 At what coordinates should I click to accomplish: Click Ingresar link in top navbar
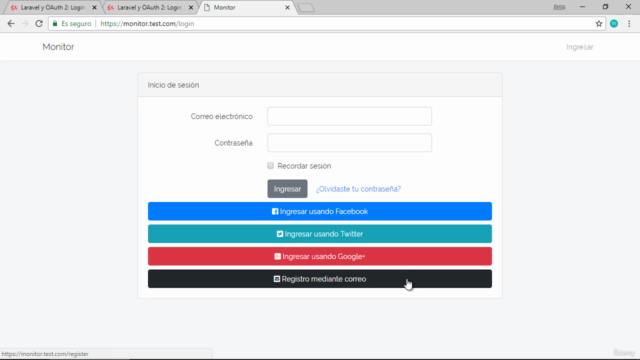[x=580, y=47]
